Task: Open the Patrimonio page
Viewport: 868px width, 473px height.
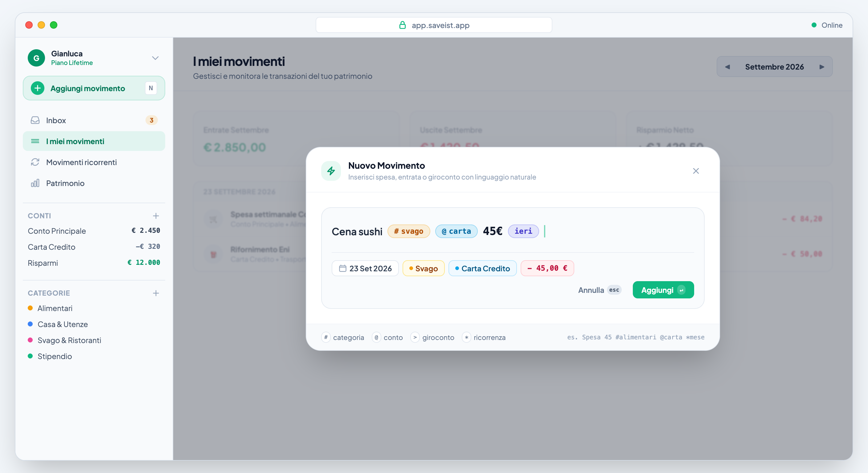Action: tap(94, 183)
